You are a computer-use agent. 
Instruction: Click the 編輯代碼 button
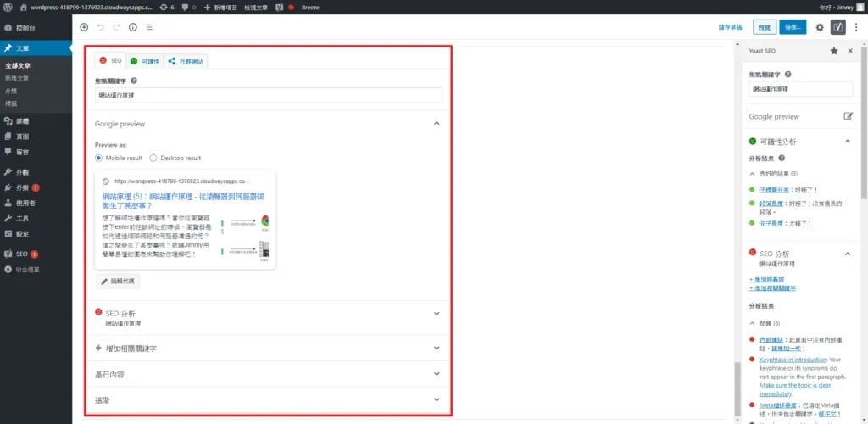[x=118, y=282]
